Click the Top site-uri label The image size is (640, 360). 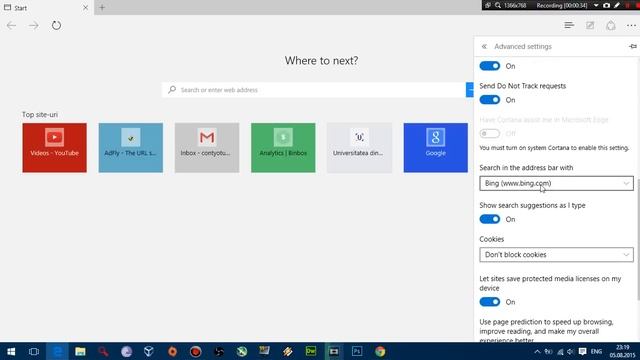pyautogui.click(x=40, y=115)
